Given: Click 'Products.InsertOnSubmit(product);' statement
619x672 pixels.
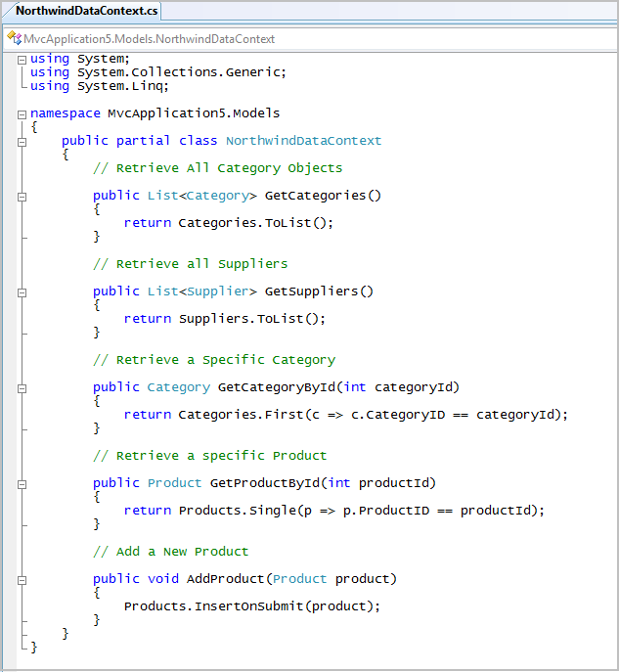Looking at the screenshot, I should tap(252, 606).
